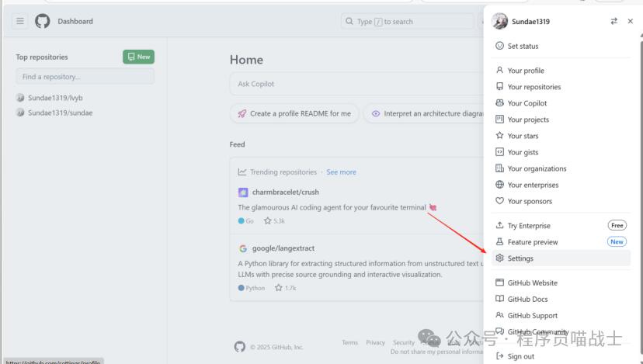
Task: Open the google/langextract repository link
Action: pos(283,248)
